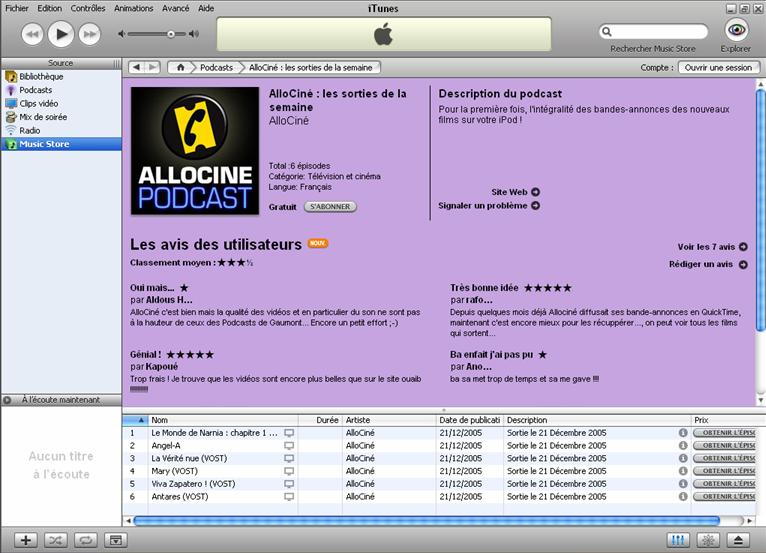Click the eject disc button
Viewport: 766px width, 553px height.
pyautogui.click(x=738, y=540)
